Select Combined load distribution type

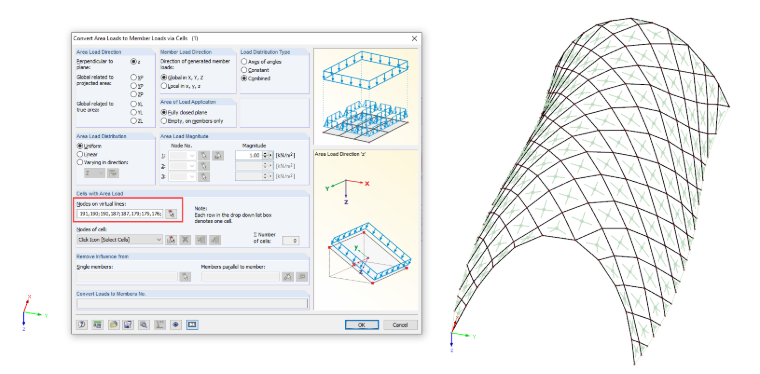(244, 78)
